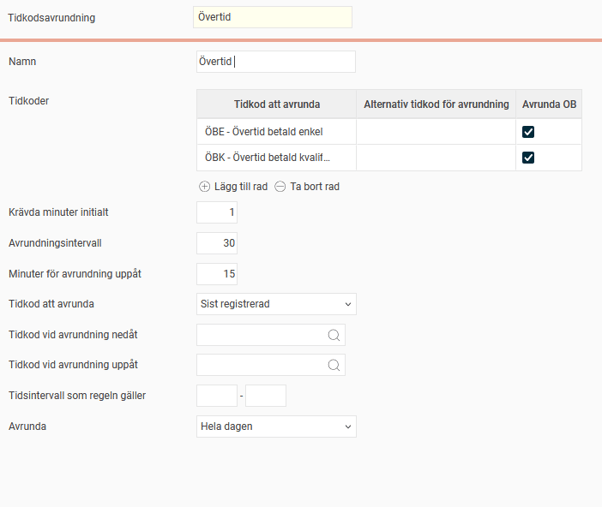Click alternativ tidkod cell in ÖBE row
Image resolution: width=602 pixels, height=507 pixels.
435,131
